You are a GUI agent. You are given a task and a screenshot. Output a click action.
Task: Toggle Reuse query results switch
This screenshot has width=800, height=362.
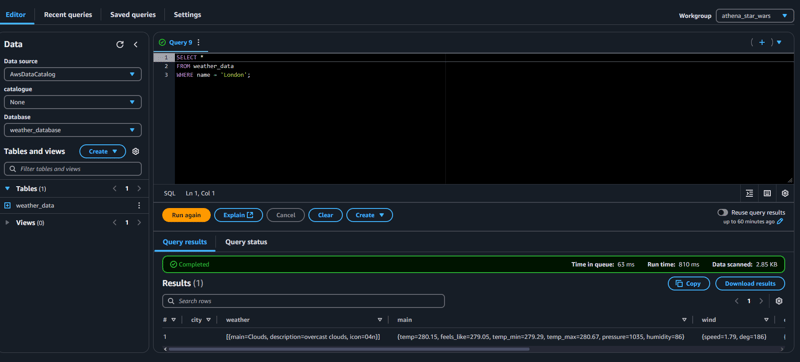tap(722, 212)
